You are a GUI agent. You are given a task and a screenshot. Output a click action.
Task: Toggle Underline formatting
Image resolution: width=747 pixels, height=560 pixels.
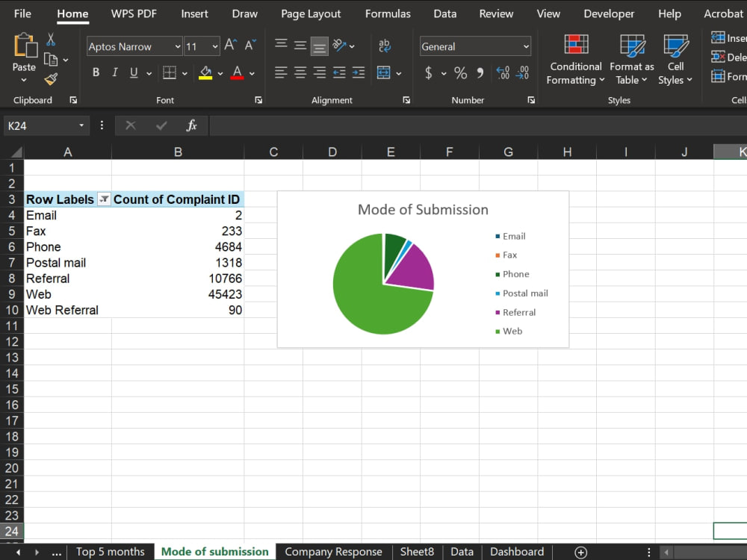[134, 72]
